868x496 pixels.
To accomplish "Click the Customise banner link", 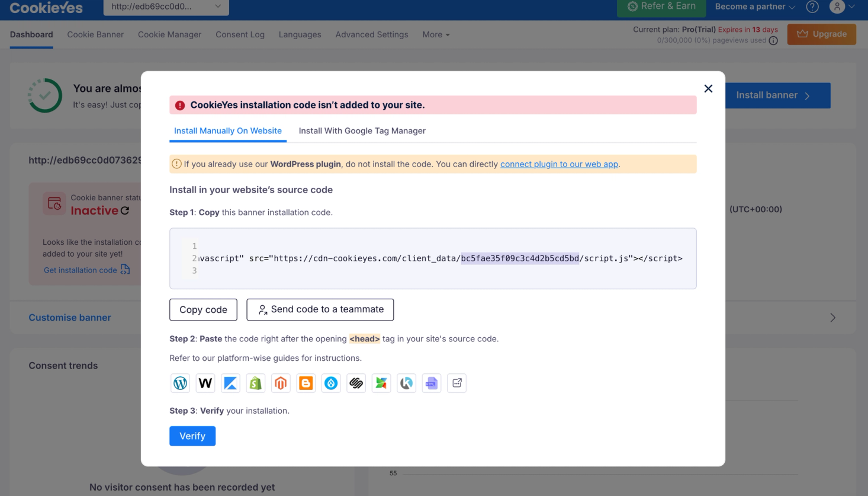I will [70, 318].
